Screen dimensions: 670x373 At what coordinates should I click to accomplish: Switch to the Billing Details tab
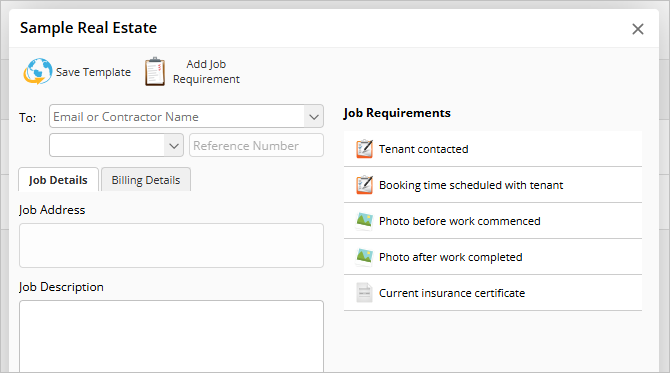(146, 179)
